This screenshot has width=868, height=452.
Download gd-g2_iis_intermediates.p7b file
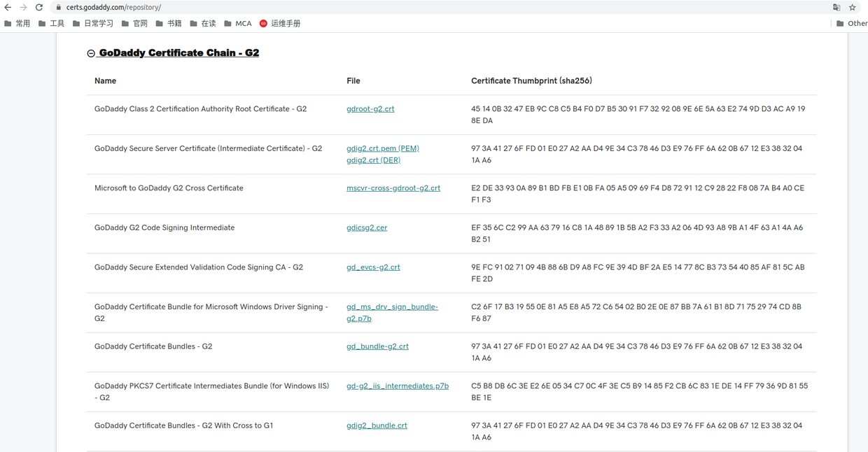pos(398,386)
